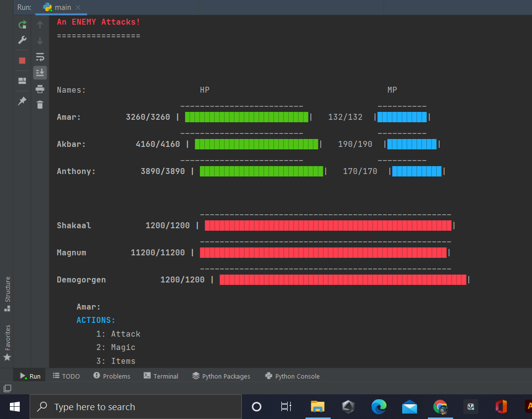Viewport: 532px width, 419px height.
Task: Open the Terminal tool window
Action: pyautogui.click(x=161, y=376)
